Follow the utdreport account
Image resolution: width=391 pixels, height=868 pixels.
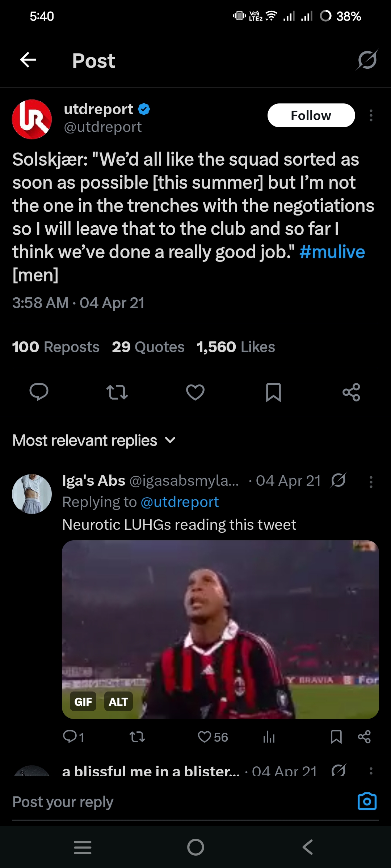point(311,116)
